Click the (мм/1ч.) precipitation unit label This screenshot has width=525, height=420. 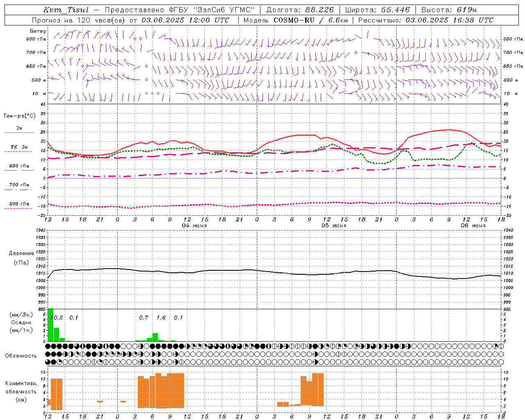(21, 330)
